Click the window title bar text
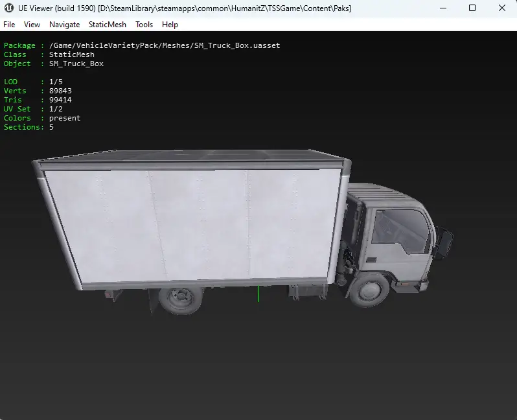Viewport: 517px width, 420px height. [x=184, y=8]
